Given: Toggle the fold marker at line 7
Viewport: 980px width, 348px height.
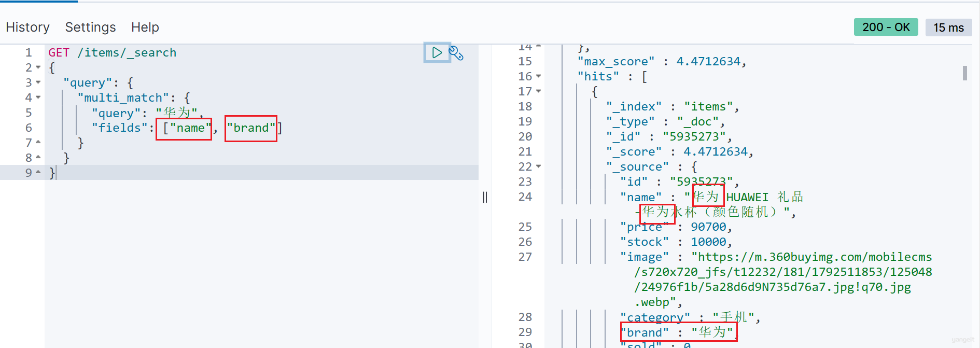Looking at the screenshot, I should [38, 142].
